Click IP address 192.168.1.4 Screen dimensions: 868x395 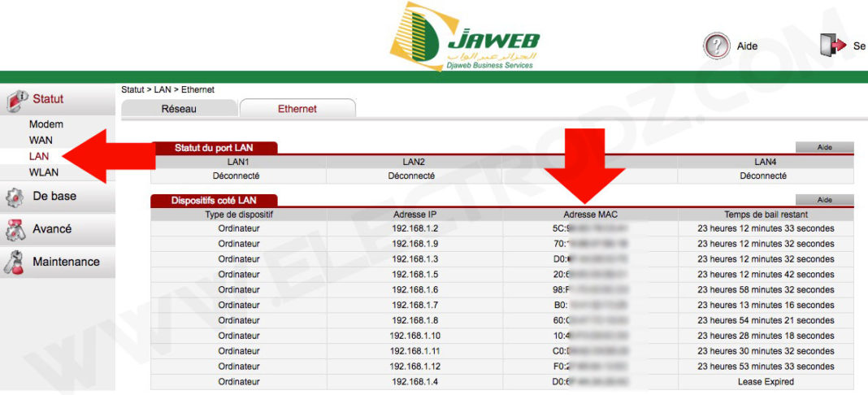coord(415,381)
